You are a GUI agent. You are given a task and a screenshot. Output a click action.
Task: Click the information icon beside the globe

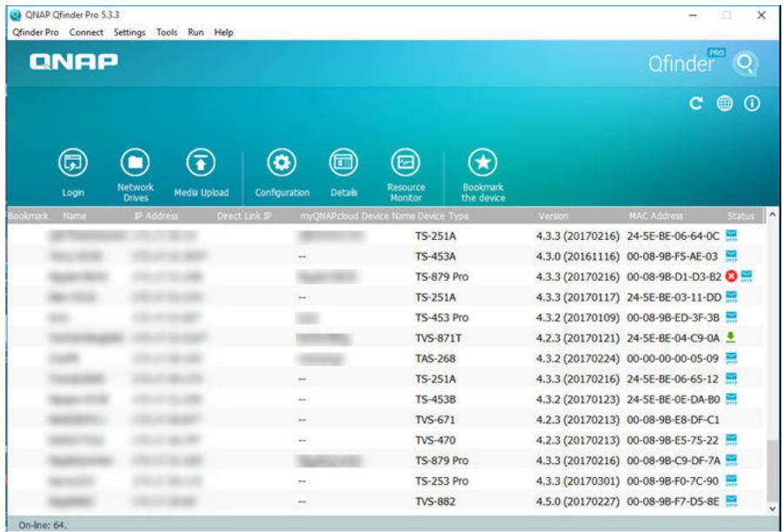click(x=752, y=103)
